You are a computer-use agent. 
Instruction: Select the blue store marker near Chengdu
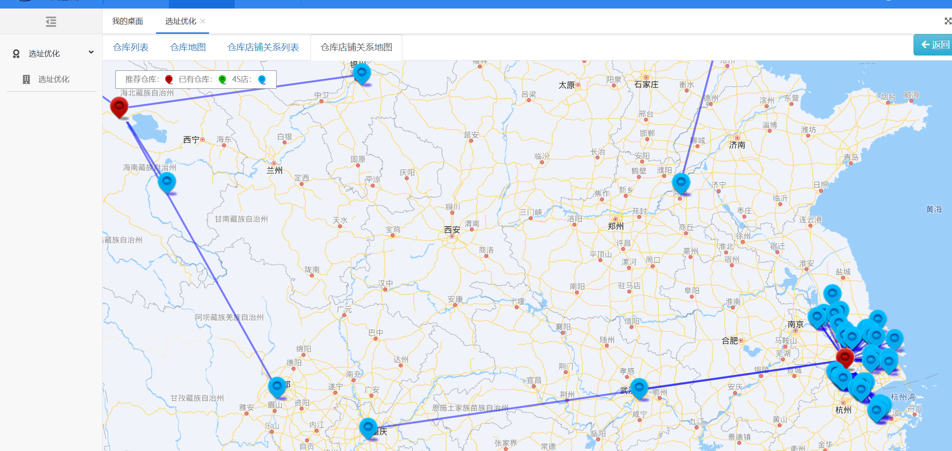278,386
